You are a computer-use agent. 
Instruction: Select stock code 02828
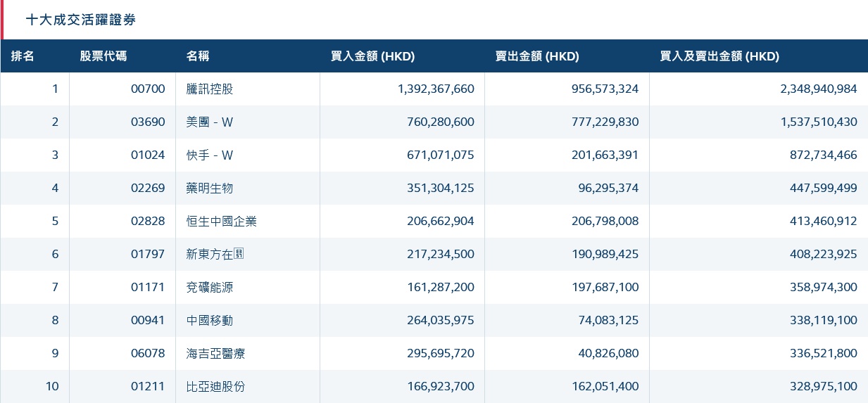pos(148,222)
